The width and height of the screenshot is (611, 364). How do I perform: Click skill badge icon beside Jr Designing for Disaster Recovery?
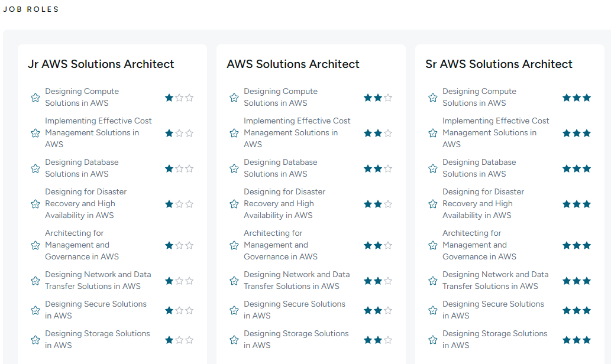point(35,204)
